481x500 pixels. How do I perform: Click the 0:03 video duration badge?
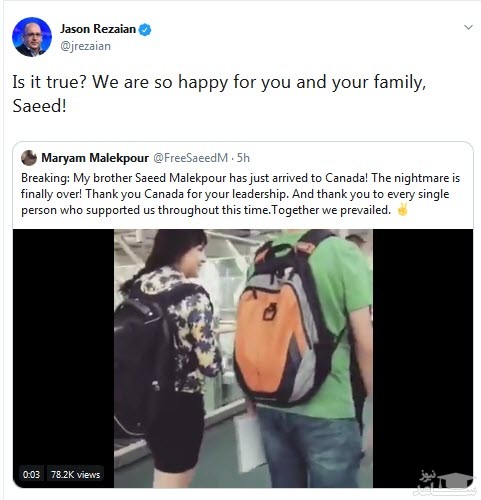(31, 474)
